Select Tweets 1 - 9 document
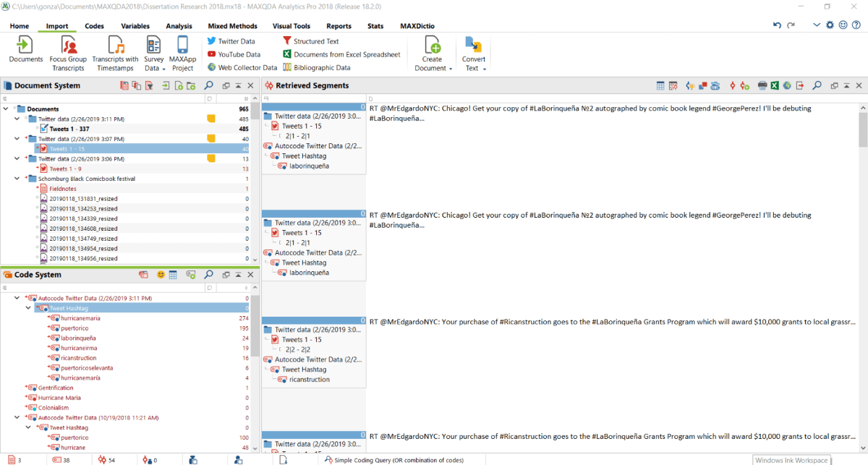 tap(65, 168)
